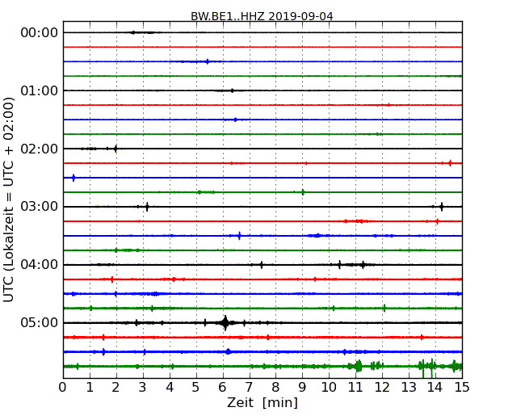Select the 02:00 time label

click(40, 149)
